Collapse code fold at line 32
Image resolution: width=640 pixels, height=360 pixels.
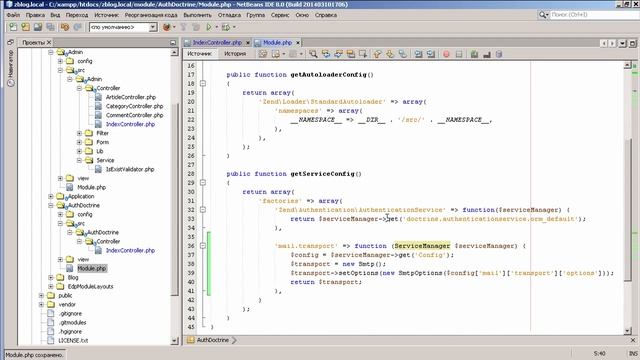click(203, 210)
